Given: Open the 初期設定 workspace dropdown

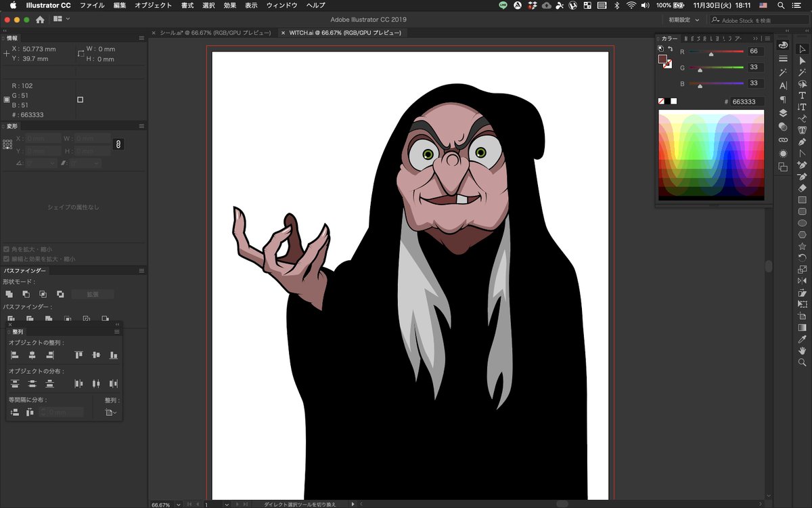Looking at the screenshot, I should (683, 20).
